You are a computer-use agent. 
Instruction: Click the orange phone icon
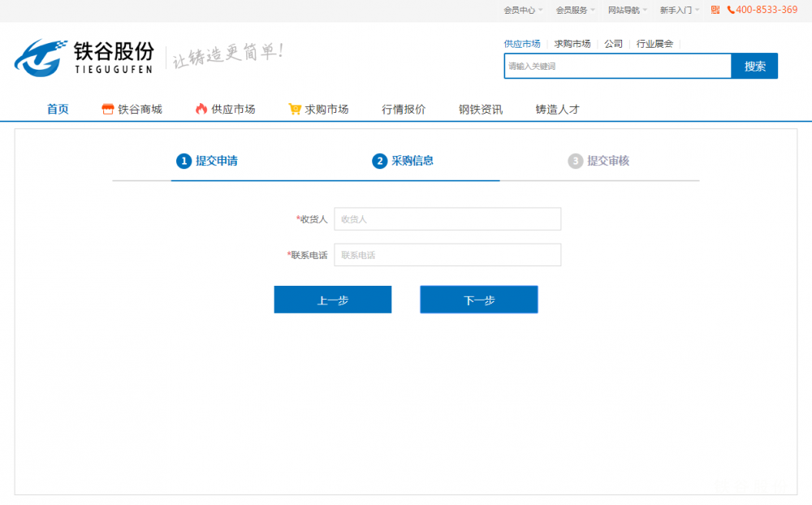point(731,10)
